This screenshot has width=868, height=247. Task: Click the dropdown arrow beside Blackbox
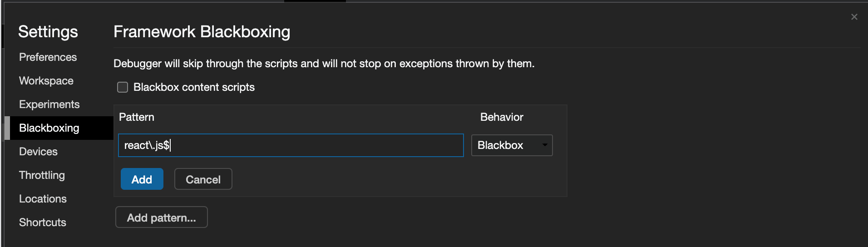[x=544, y=145]
